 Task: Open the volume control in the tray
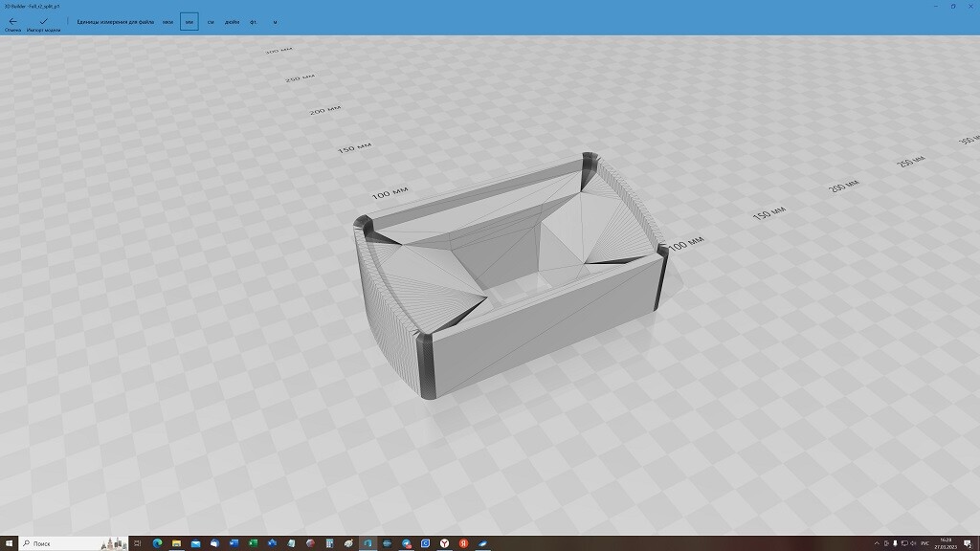(913, 543)
